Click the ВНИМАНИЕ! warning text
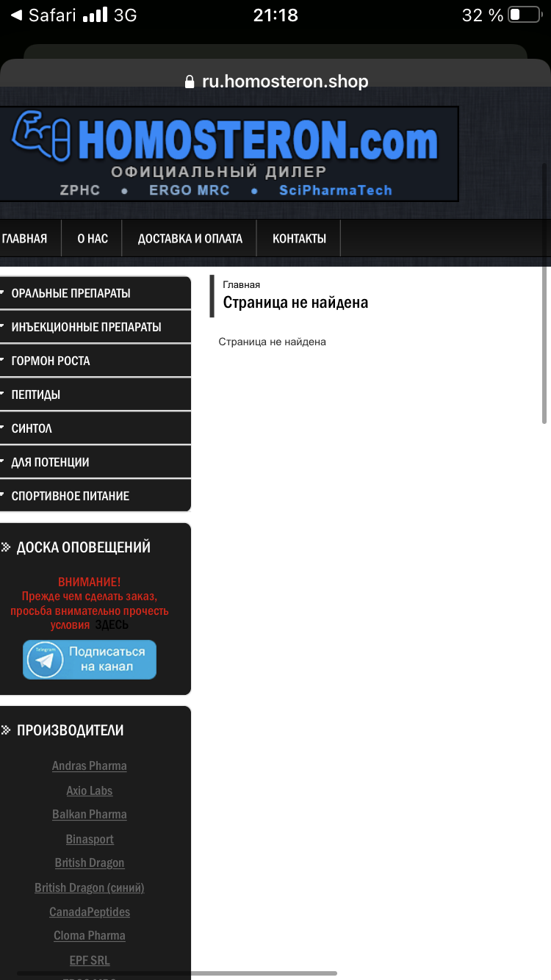The width and height of the screenshot is (551, 980). tap(90, 582)
